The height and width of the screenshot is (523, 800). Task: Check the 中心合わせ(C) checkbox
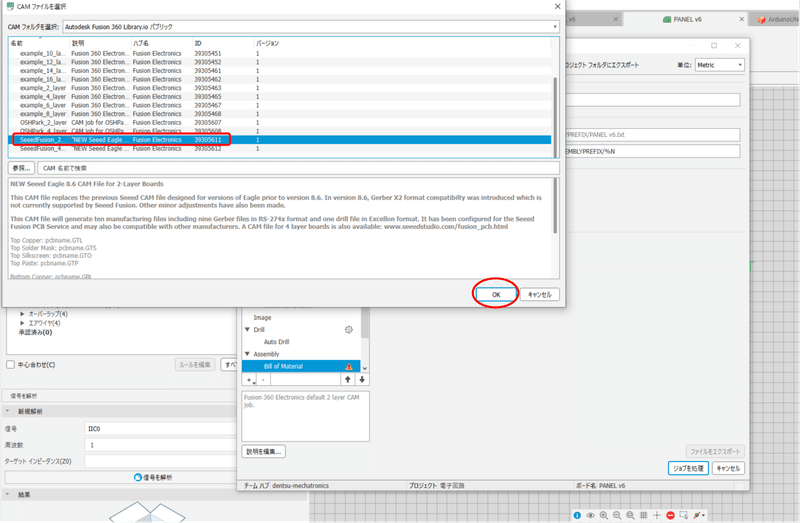pos(10,365)
